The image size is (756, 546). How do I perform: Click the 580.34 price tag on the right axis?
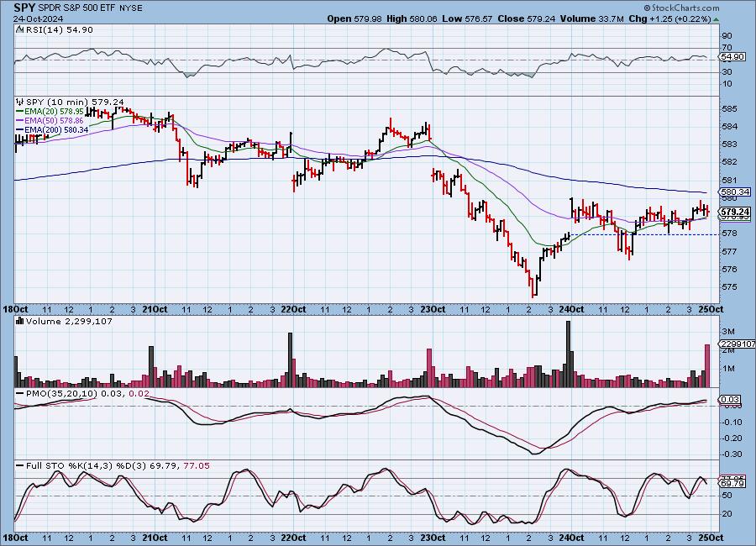pyautogui.click(x=736, y=192)
